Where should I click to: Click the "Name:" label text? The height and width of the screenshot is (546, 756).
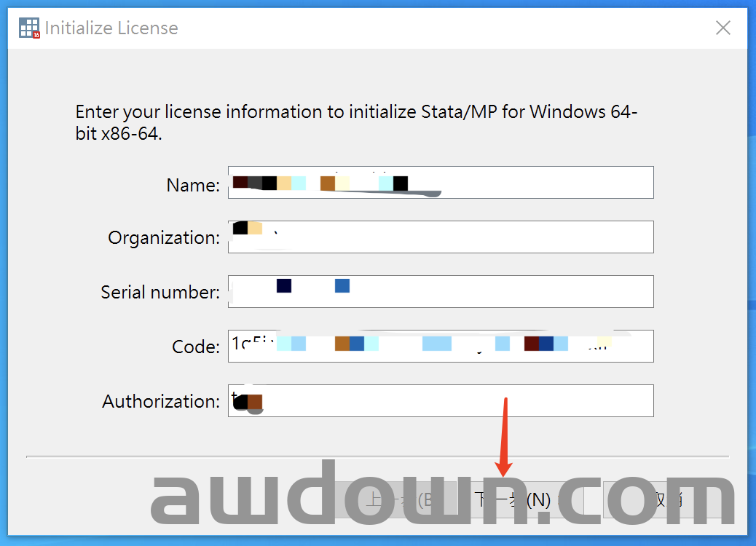(192, 186)
